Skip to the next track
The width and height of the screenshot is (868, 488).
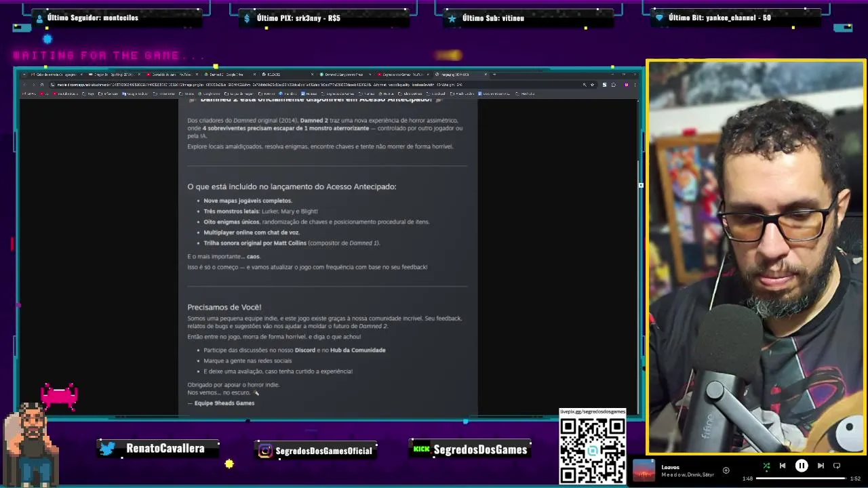point(821,466)
